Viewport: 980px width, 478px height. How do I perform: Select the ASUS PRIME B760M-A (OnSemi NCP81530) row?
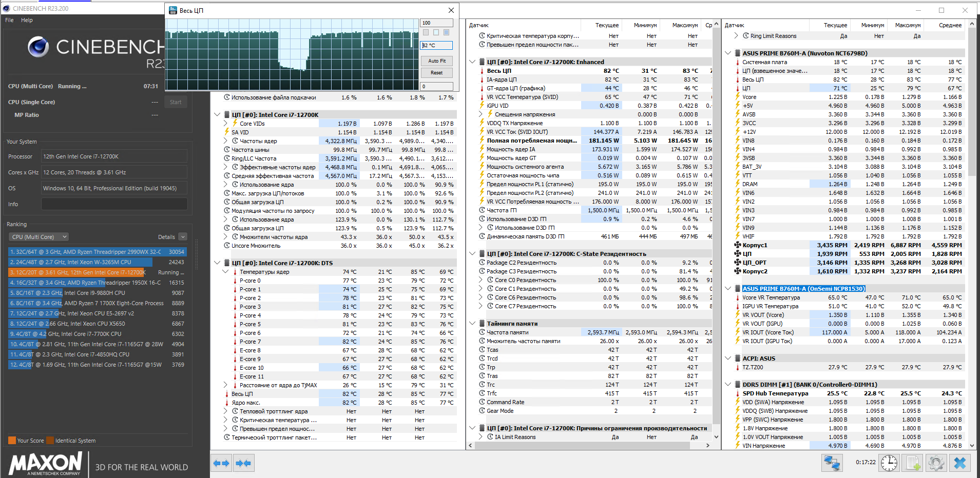click(x=803, y=289)
